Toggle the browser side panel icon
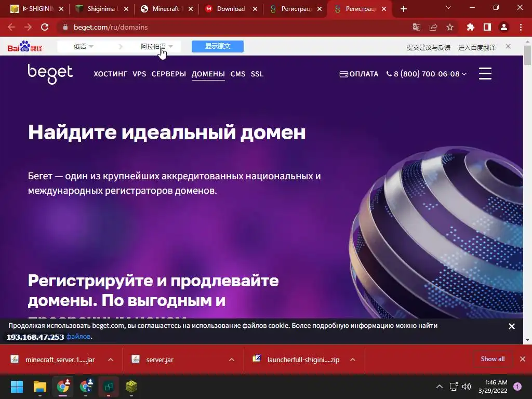Image resolution: width=532 pixels, height=399 pixels. tap(487, 27)
